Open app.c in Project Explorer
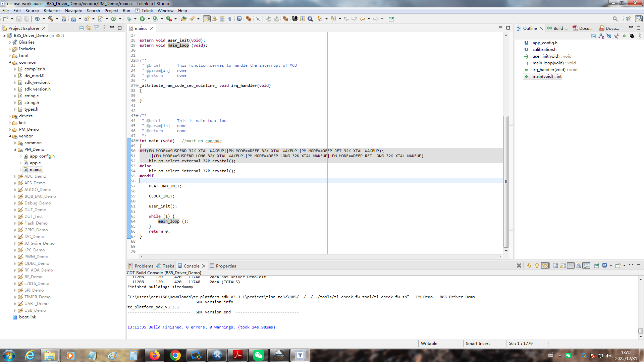This screenshot has width=644, height=362. coord(35,163)
